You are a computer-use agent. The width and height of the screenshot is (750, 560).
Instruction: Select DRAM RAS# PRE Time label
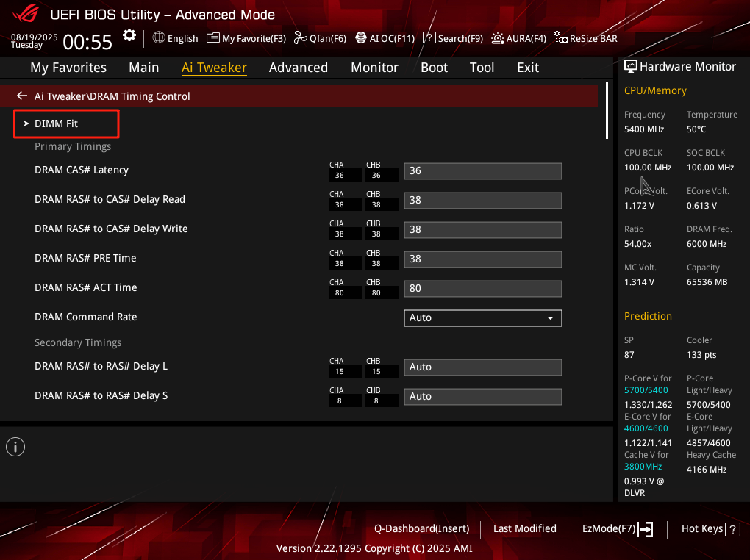[85, 258]
